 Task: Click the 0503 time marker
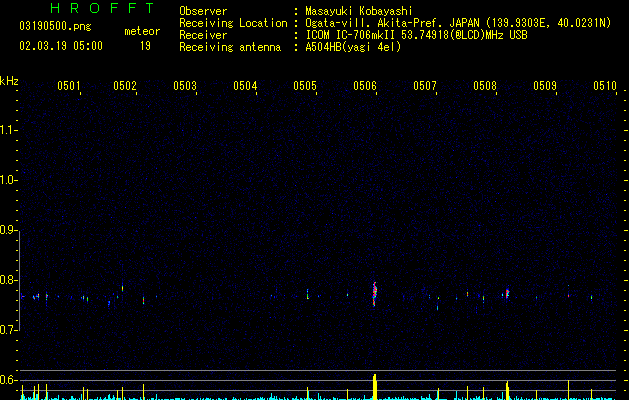click(185, 86)
